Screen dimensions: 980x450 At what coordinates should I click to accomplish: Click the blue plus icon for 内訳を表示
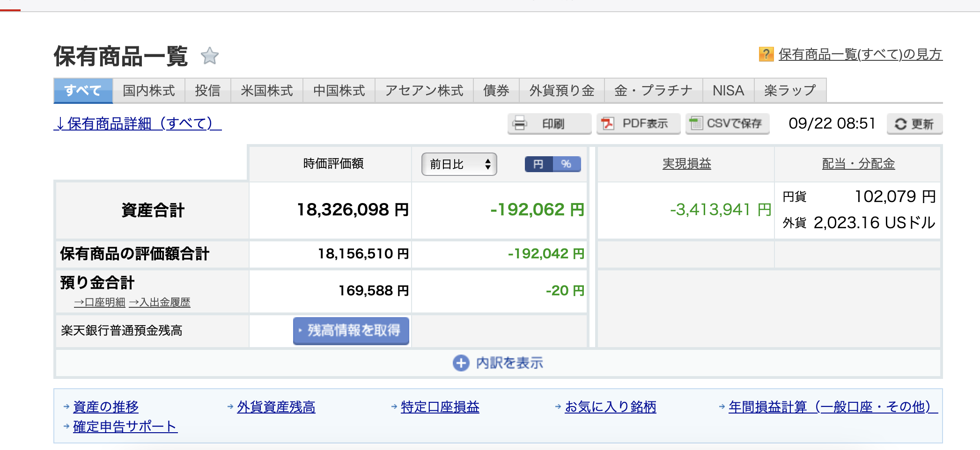pos(461,363)
